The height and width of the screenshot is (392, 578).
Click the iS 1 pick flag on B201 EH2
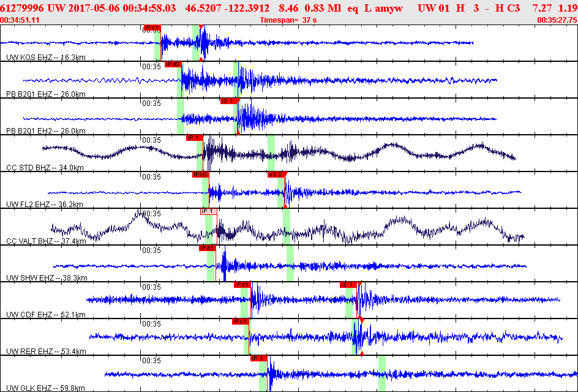pos(229,101)
